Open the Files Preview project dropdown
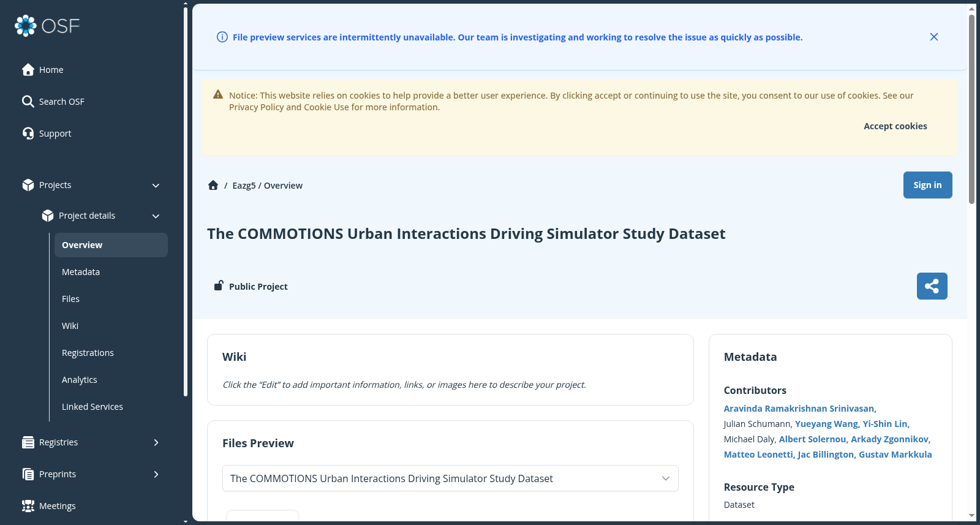This screenshot has width=980, height=525. (x=450, y=478)
